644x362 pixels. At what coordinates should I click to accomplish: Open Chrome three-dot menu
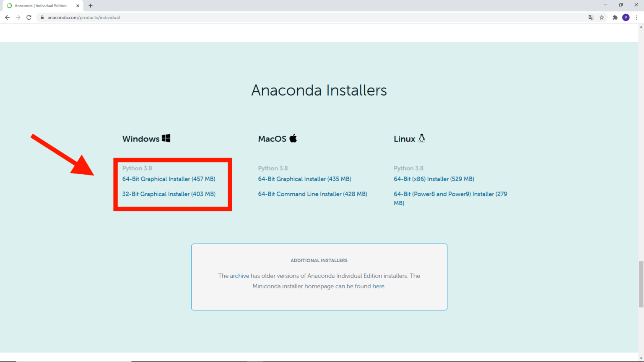tap(637, 18)
